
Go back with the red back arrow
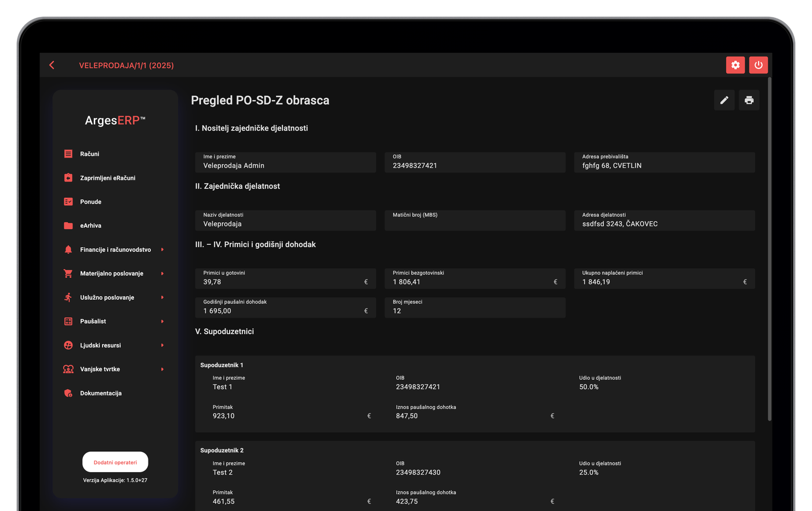pyautogui.click(x=52, y=65)
